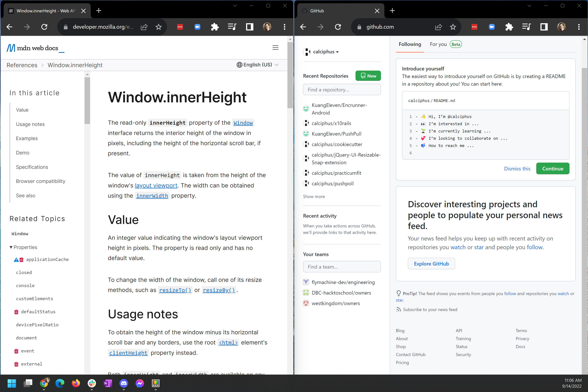Viewport: 588px width, 392px height.
Task: Click the bookmark star in the MDN window
Action: pos(158,27)
